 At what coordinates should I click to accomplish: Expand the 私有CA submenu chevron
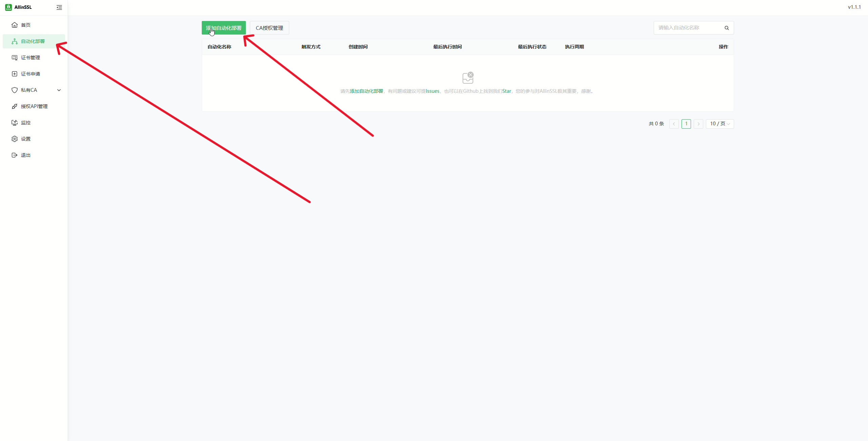[59, 90]
